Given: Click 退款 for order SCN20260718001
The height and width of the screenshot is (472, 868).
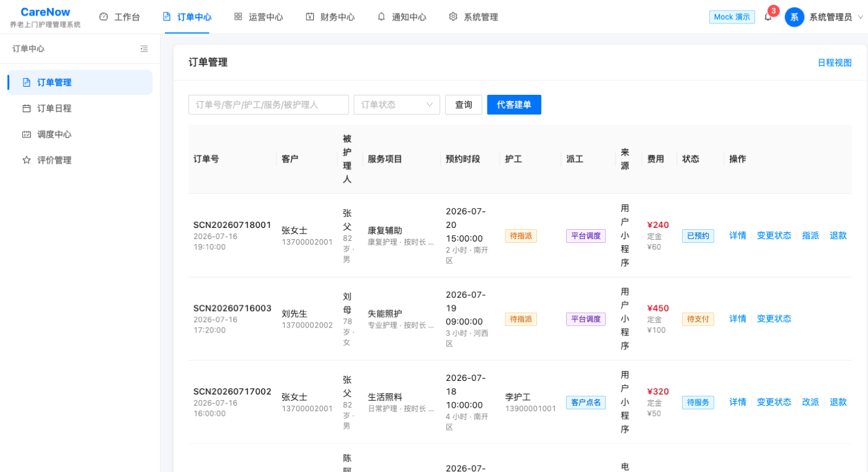Looking at the screenshot, I should (x=838, y=235).
